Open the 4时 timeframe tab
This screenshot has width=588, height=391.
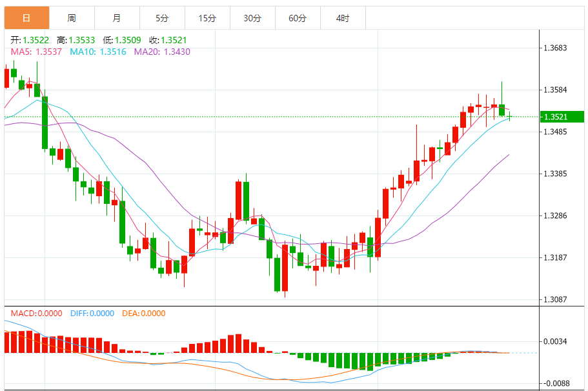click(343, 17)
